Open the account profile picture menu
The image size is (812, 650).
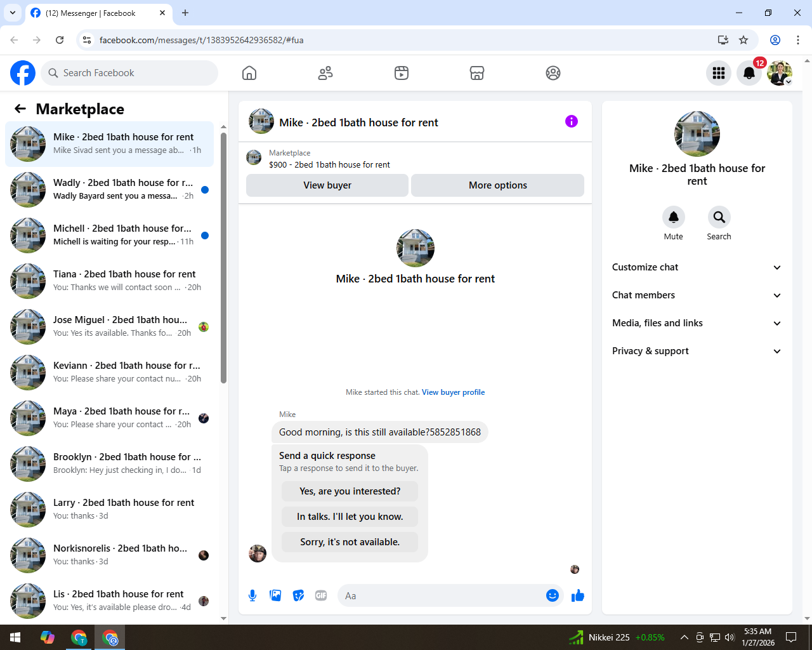coord(780,73)
